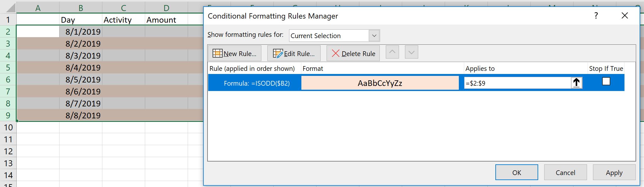Select row 1 header

coord(8,20)
